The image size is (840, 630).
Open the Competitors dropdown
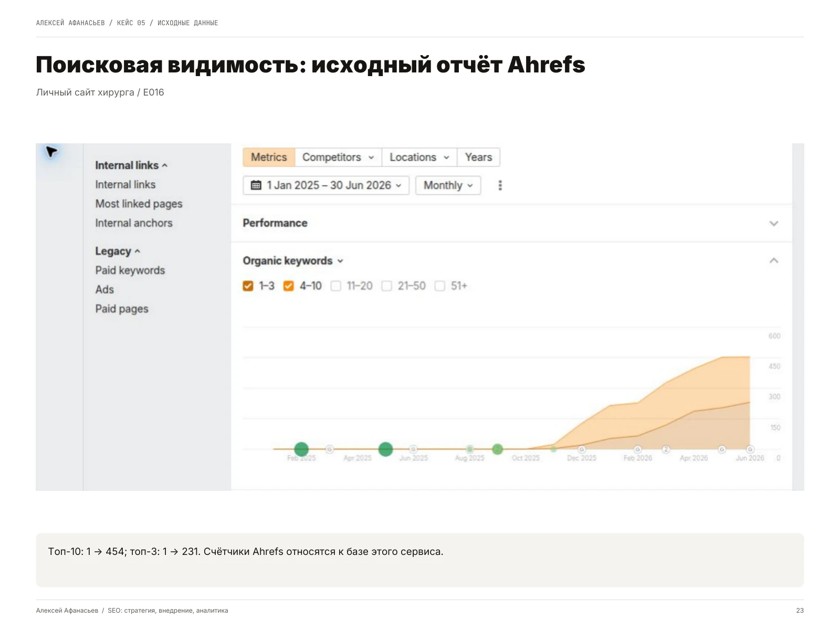coord(338,157)
